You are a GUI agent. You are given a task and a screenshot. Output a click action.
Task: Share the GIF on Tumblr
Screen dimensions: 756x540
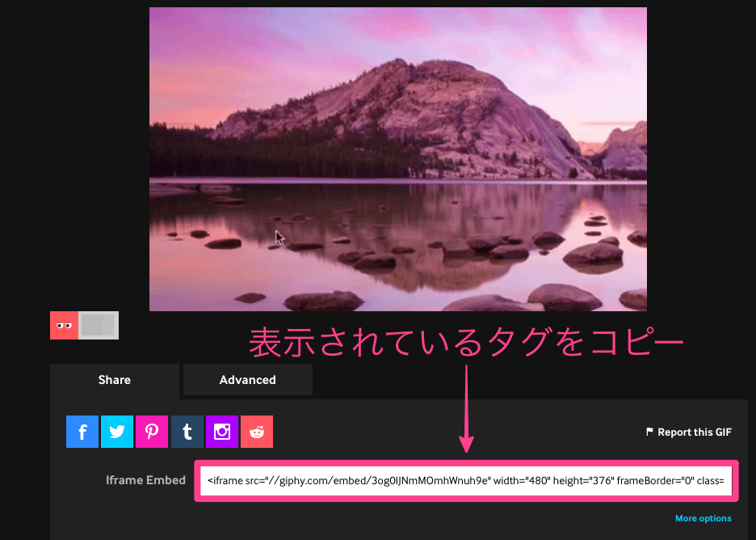pos(187,432)
